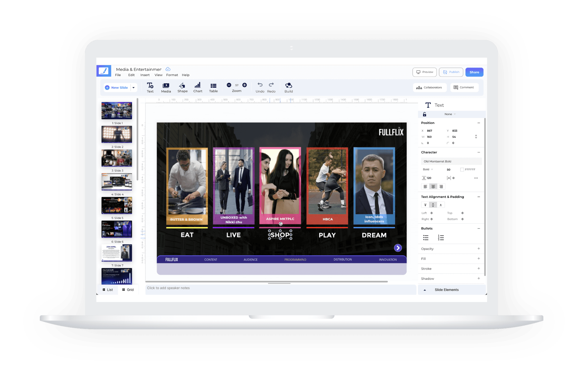Open the Collaborators panel
Image resolution: width=588 pixels, height=374 pixels.
coord(430,87)
